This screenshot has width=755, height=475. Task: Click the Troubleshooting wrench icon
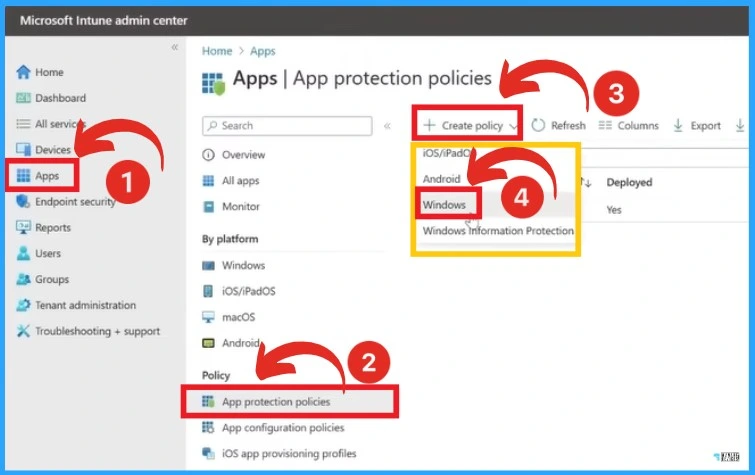23,331
